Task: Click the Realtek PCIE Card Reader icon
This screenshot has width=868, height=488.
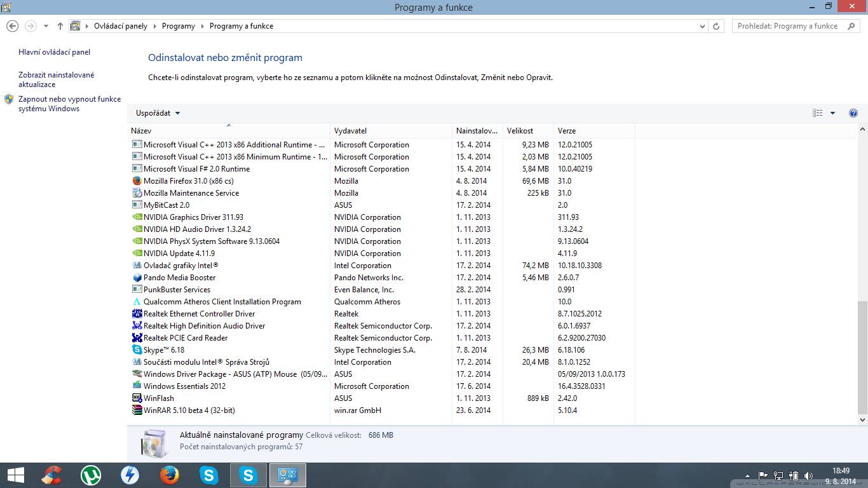Action: coord(137,338)
